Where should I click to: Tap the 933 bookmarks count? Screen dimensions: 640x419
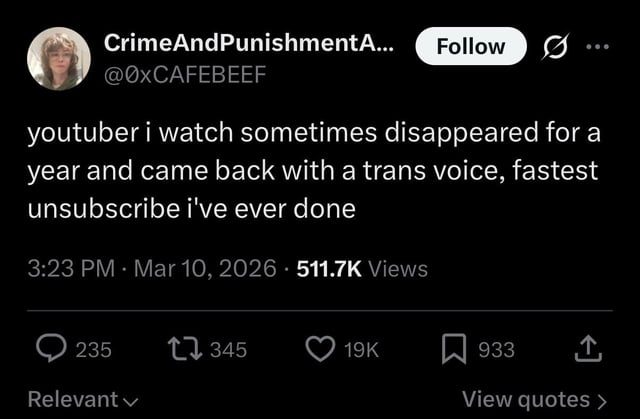(x=496, y=349)
